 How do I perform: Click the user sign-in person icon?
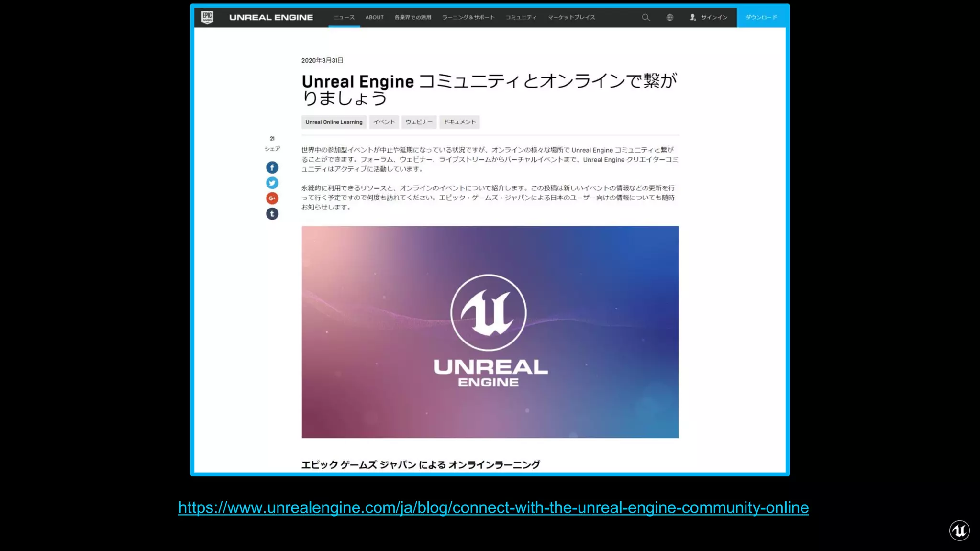(692, 17)
